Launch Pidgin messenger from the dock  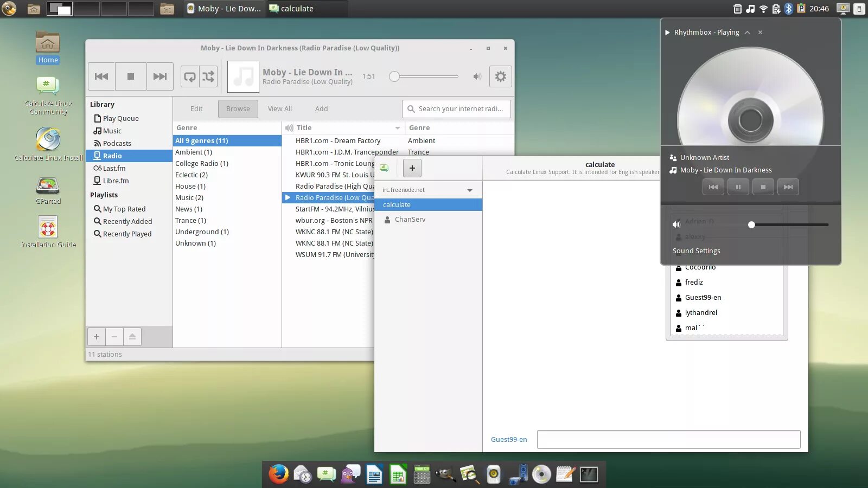pyautogui.click(x=350, y=474)
